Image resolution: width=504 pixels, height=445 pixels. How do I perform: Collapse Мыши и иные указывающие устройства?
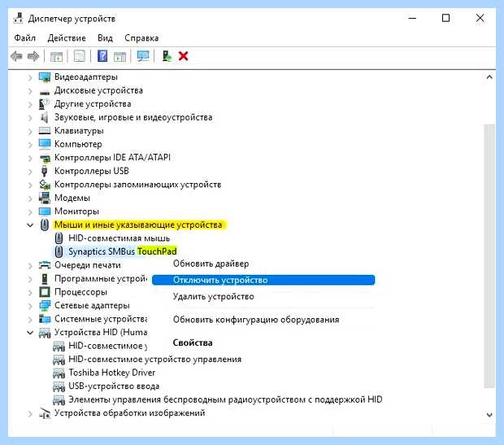(x=30, y=225)
